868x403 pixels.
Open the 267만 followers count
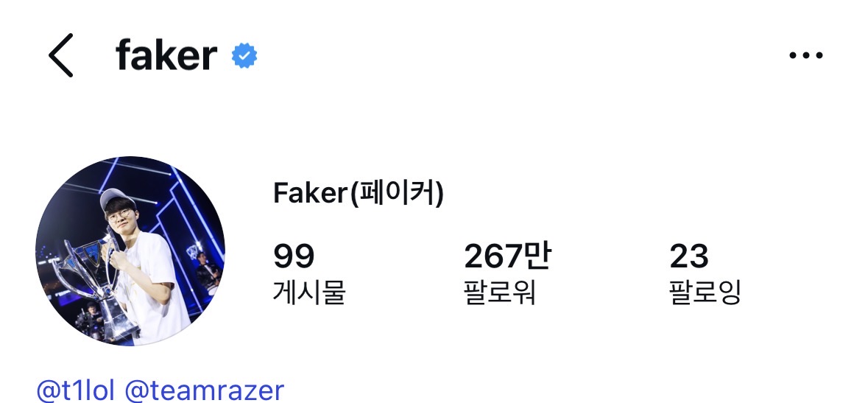[x=507, y=256]
